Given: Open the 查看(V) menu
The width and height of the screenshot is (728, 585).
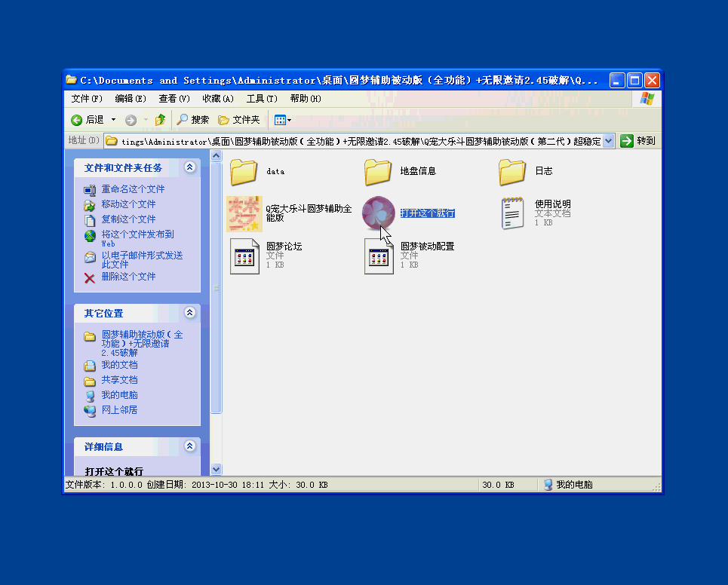Looking at the screenshot, I should pos(174,99).
